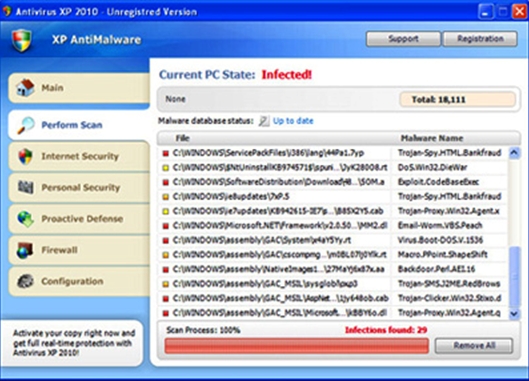Screen dimensions: 529x381
Task: Click the Registration button
Action: point(480,39)
